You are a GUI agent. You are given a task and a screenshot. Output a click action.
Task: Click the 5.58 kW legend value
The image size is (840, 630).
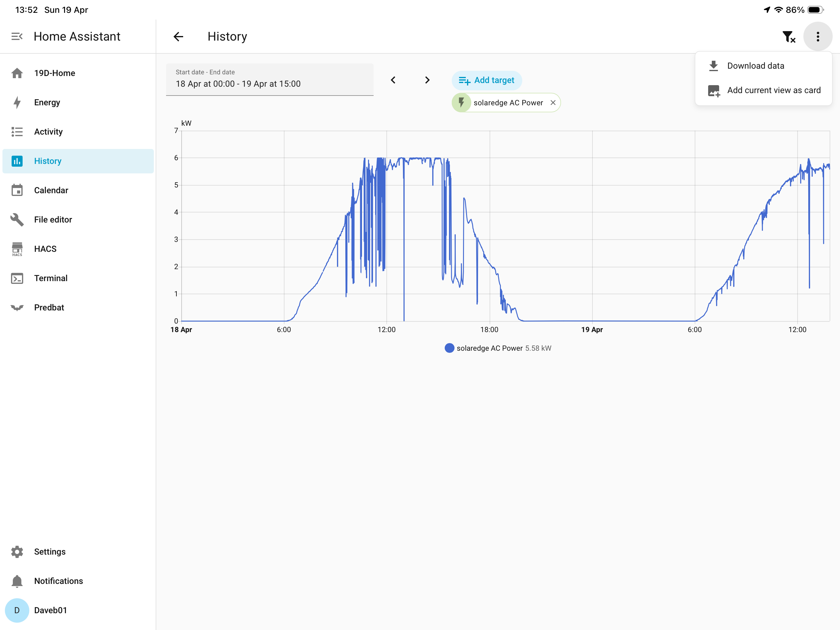[538, 348]
